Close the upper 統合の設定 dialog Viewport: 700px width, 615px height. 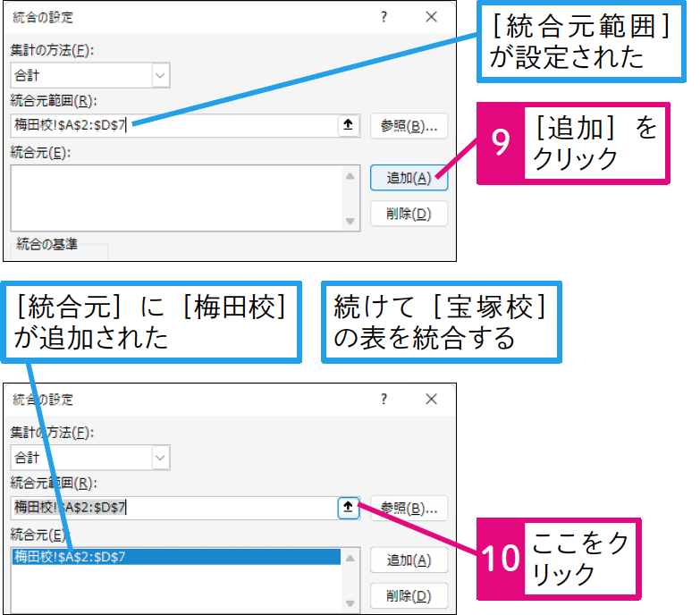tap(431, 17)
